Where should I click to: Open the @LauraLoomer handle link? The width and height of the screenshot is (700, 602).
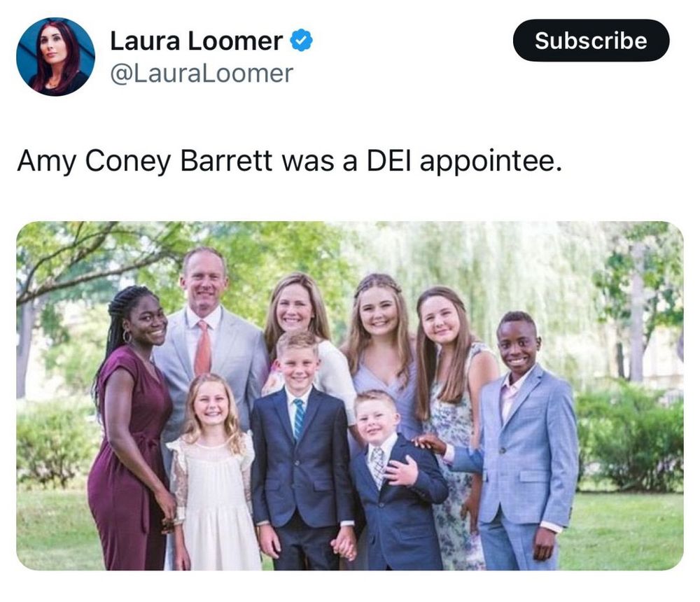pos(202,73)
